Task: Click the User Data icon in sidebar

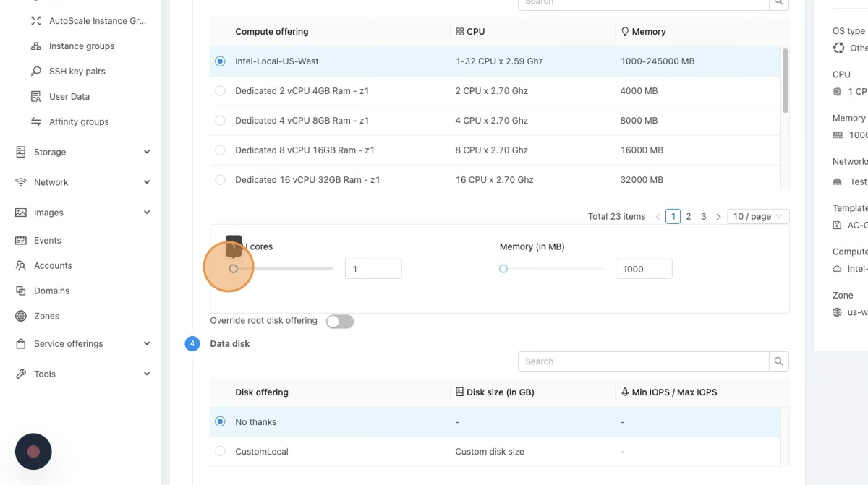Action: pos(35,97)
